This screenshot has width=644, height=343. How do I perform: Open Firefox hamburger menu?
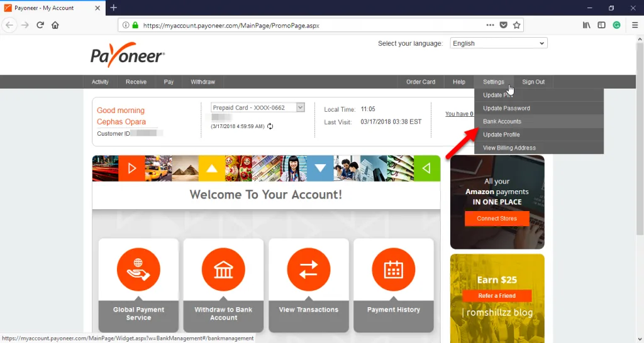pyautogui.click(x=635, y=25)
